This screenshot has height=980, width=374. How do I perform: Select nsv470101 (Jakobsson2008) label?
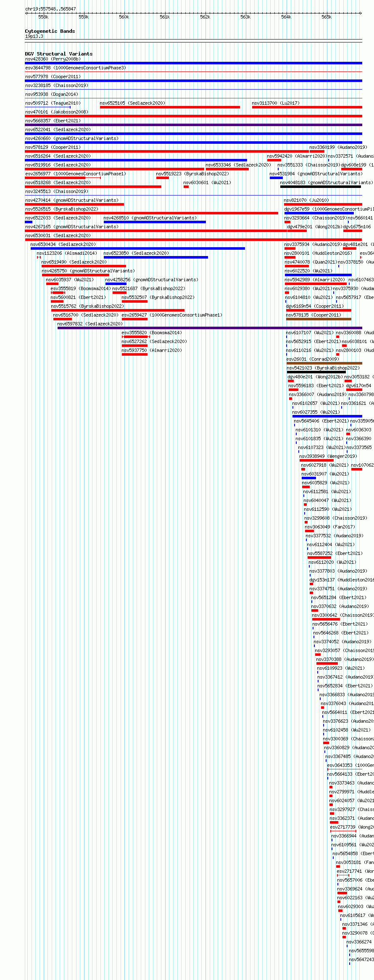click(57, 112)
